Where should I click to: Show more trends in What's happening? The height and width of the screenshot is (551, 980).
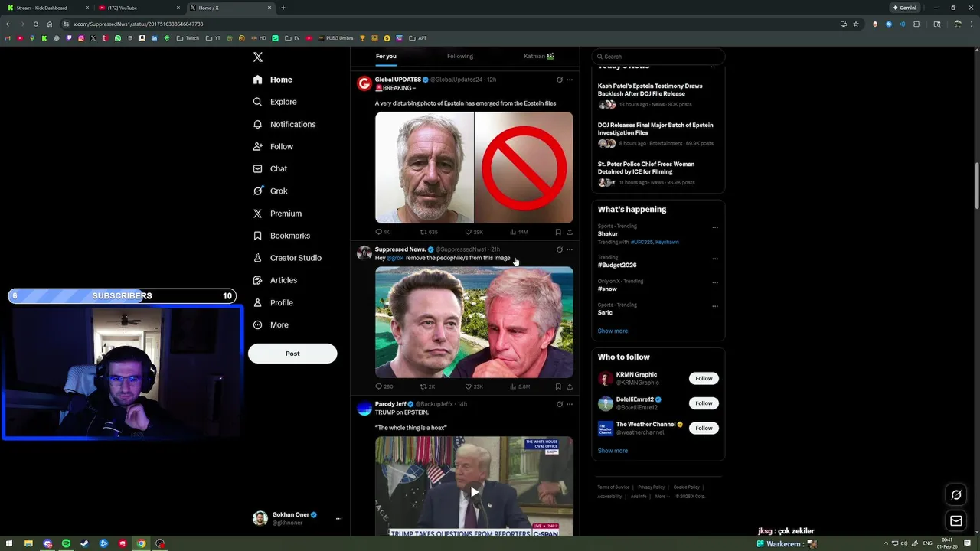(x=612, y=331)
